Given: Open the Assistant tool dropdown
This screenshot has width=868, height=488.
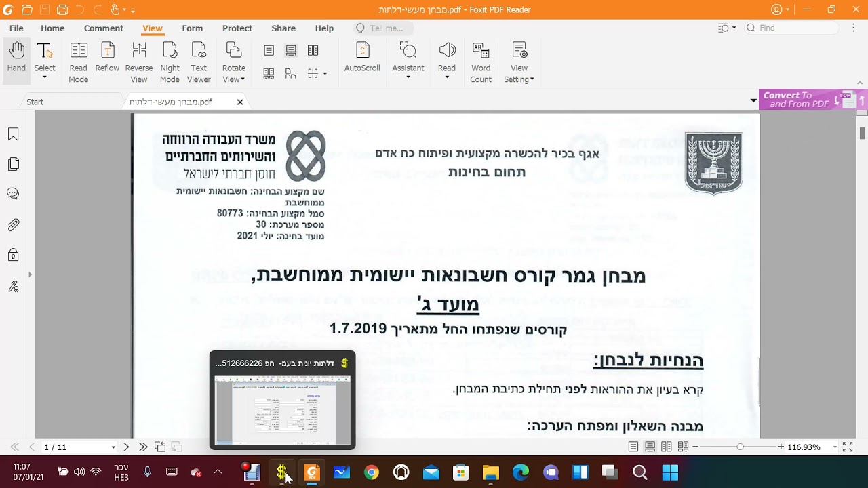Looking at the screenshot, I should click(408, 61).
